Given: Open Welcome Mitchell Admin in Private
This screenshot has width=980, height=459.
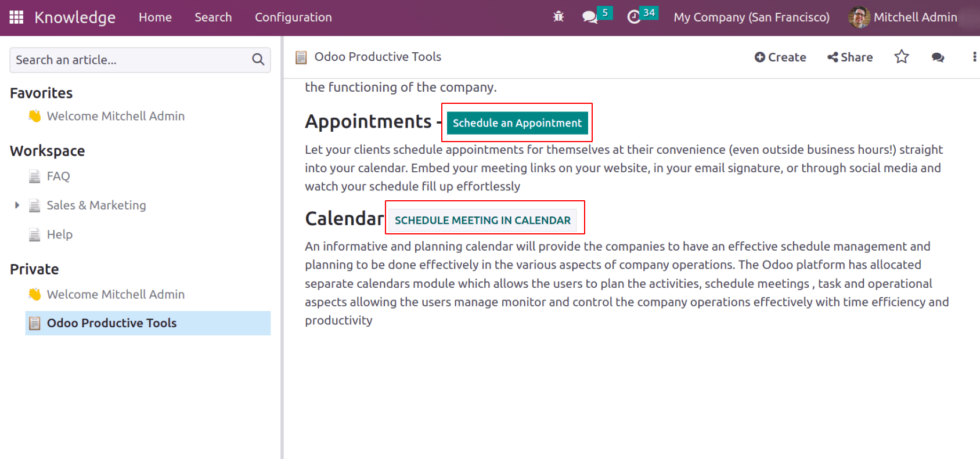Looking at the screenshot, I should click(116, 294).
